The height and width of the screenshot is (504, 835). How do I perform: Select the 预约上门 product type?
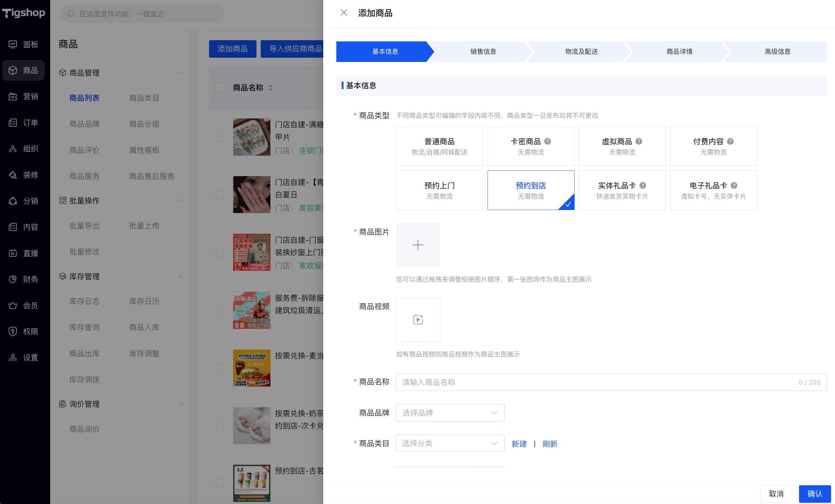coord(439,190)
